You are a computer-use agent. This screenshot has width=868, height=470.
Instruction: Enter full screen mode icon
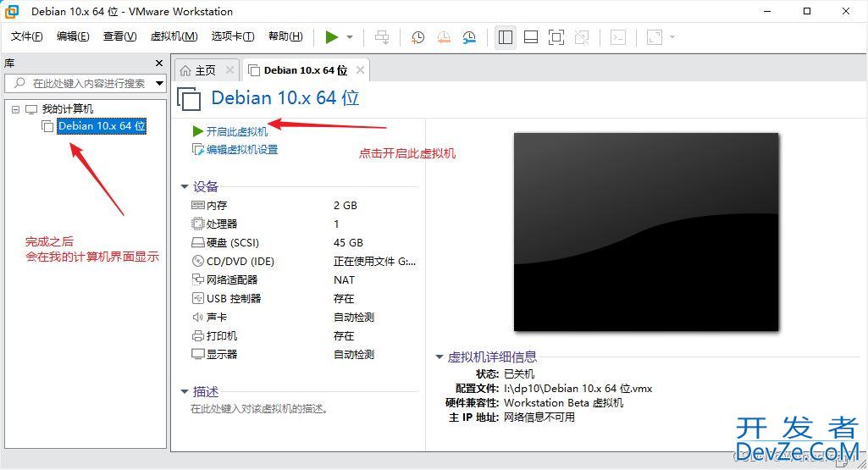click(556, 37)
